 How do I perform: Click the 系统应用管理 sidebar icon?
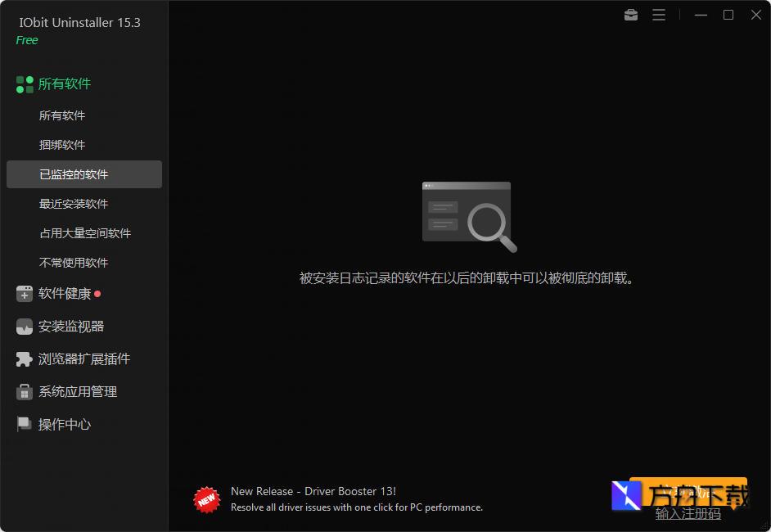click(25, 391)
